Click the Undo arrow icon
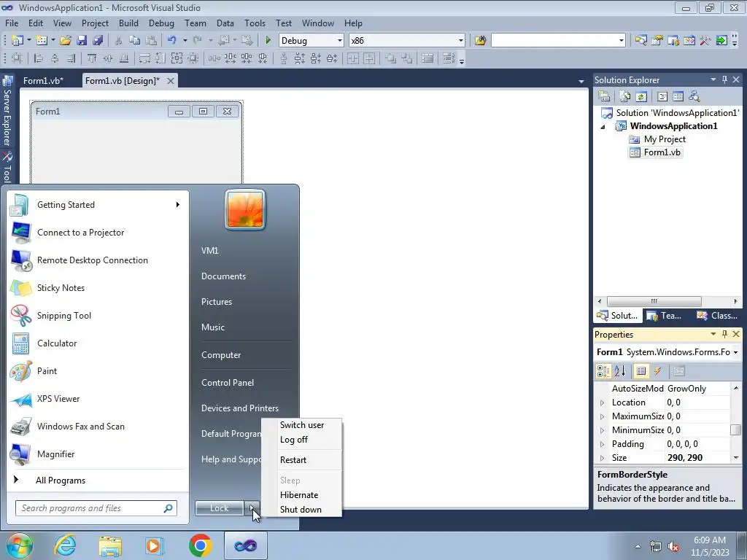The height and width of the screenshot is (560, 747). (172, 41)
